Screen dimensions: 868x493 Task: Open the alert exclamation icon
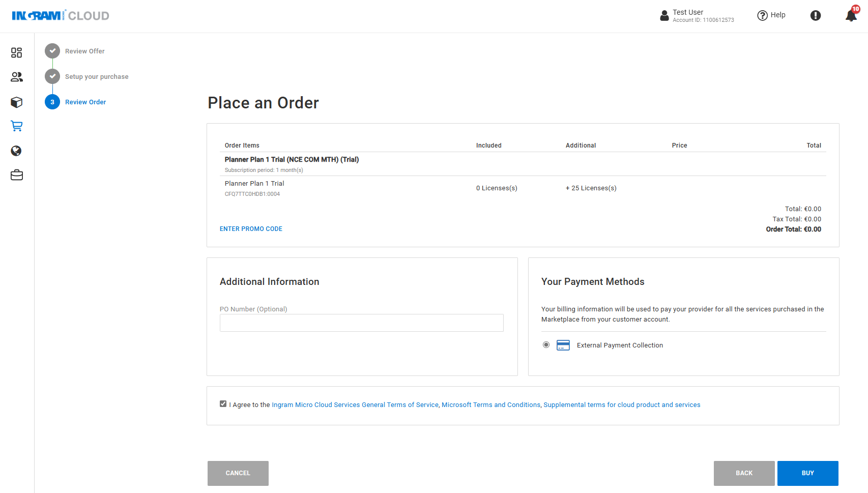point(816,15)
